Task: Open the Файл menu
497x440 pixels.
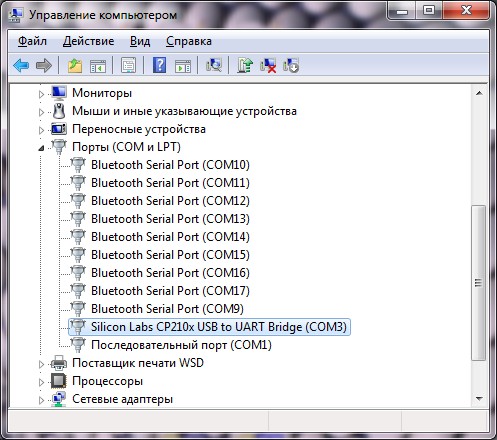Action: [32, 41]
